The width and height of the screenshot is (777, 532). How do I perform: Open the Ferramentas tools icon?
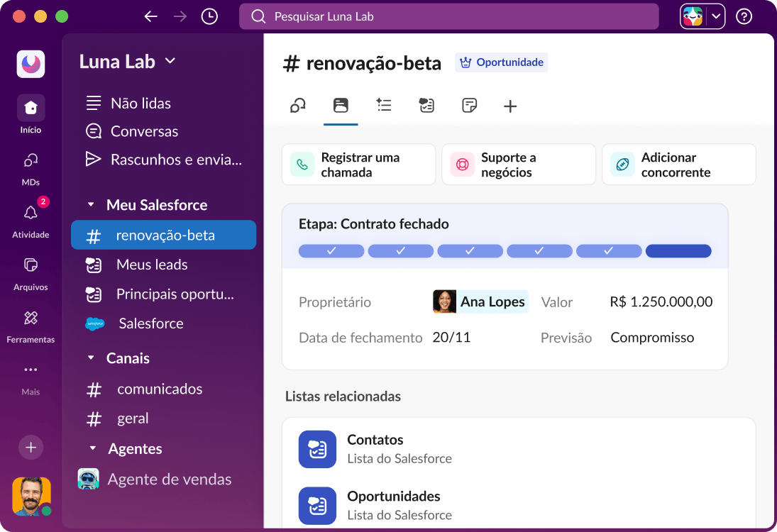[x=30, y=318]
